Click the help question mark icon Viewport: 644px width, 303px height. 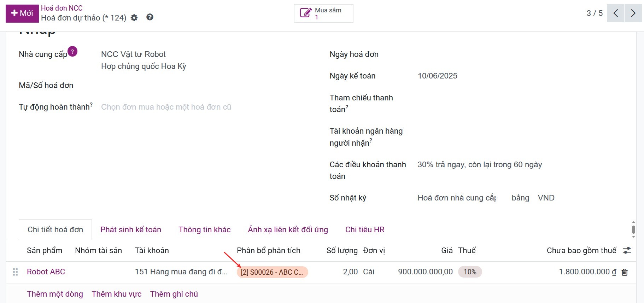coord(150,17)
